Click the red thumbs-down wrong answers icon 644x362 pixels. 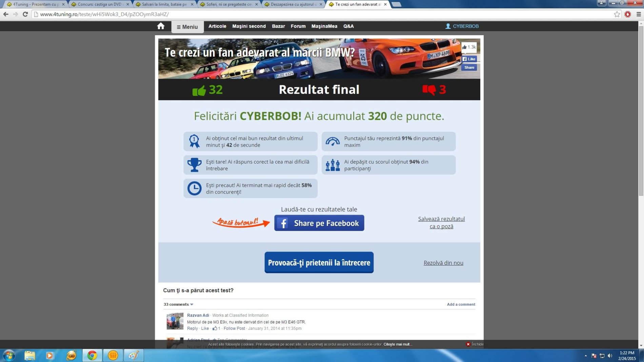tap(429, 90)
